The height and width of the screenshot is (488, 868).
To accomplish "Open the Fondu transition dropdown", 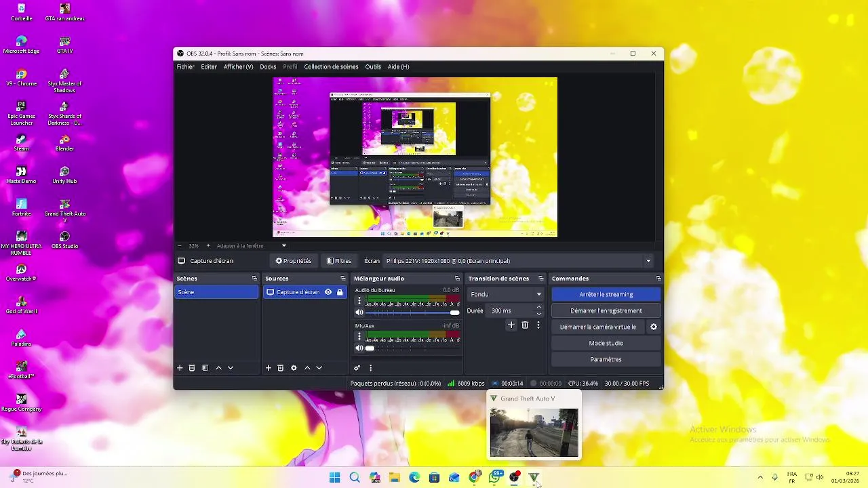I will [x=507, y=294].
